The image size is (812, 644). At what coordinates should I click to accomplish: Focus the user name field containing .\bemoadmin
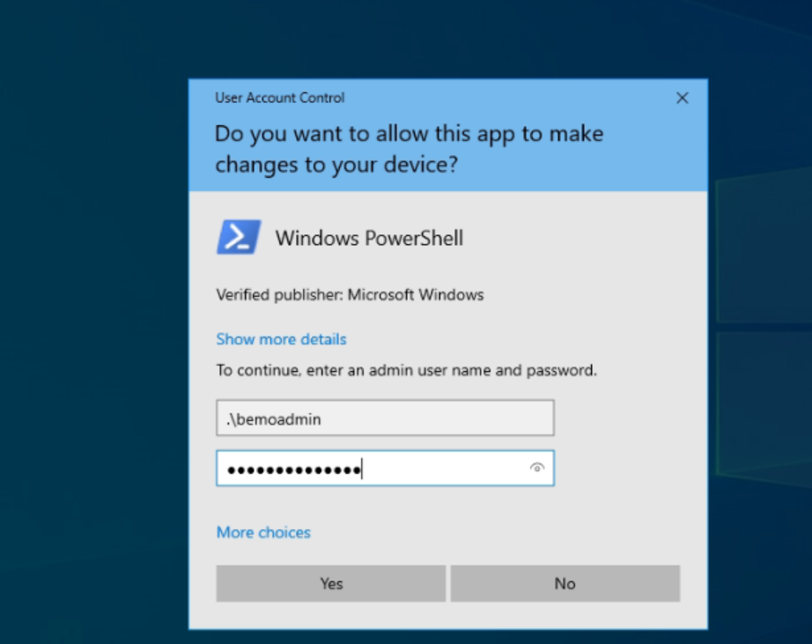(385, 418)
